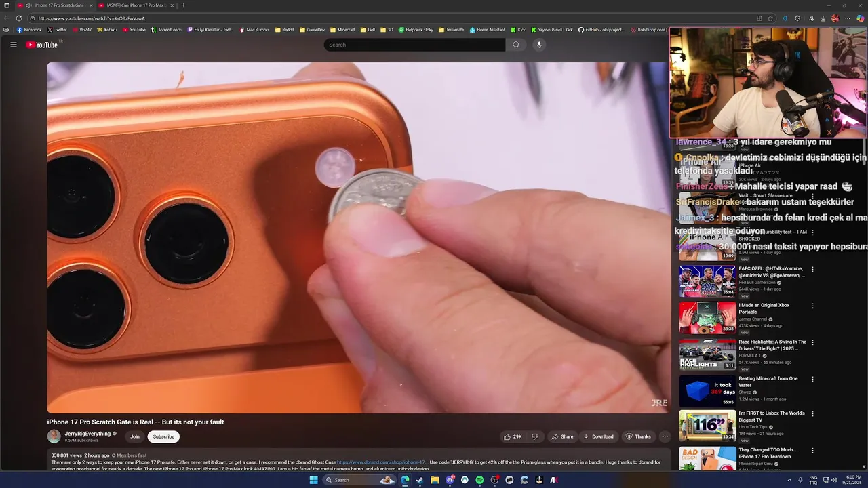The height and width of the screenshot is (488, 868).
Task: Click the address bar URL
Action: pyautogui.click(x=92, y=18)
